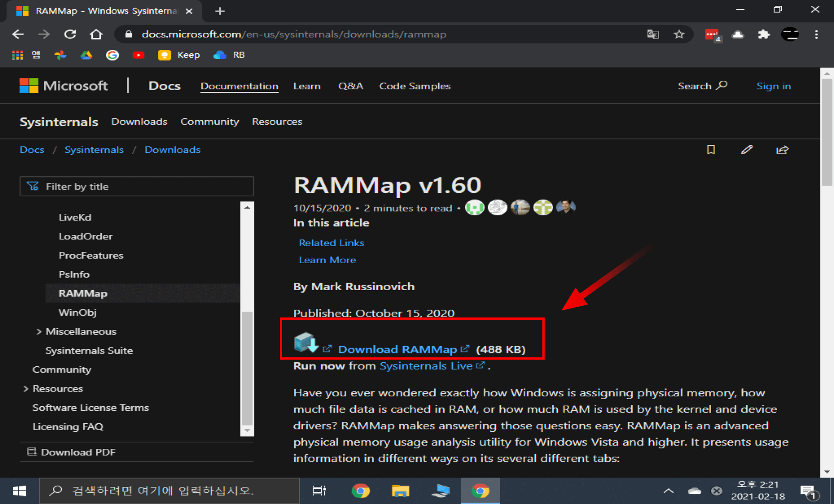Open the Chrome three-dot menu
Viewport: 834px width, 504px height.
(817, 34)
